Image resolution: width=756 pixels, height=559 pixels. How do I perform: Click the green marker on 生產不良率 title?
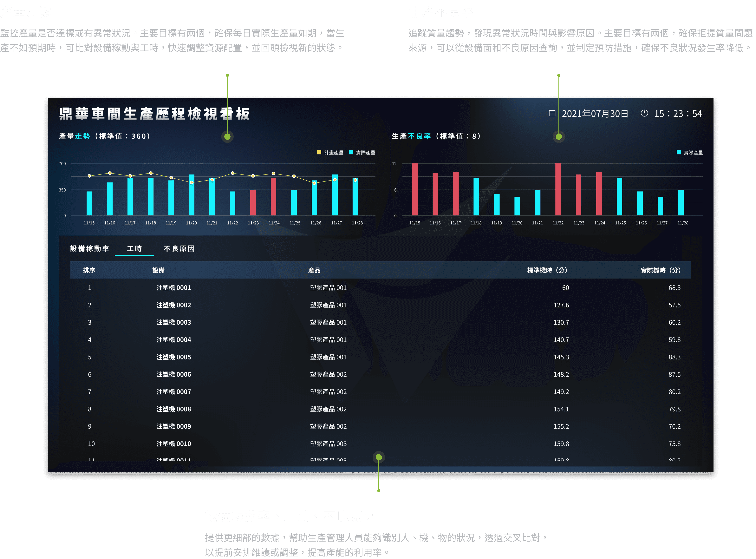coord(558,137)
